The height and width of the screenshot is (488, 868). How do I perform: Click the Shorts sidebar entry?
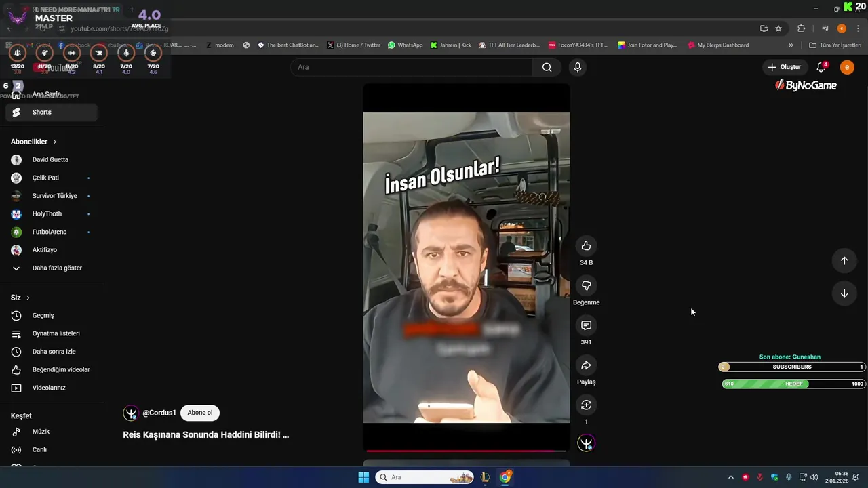pos(52,112)
